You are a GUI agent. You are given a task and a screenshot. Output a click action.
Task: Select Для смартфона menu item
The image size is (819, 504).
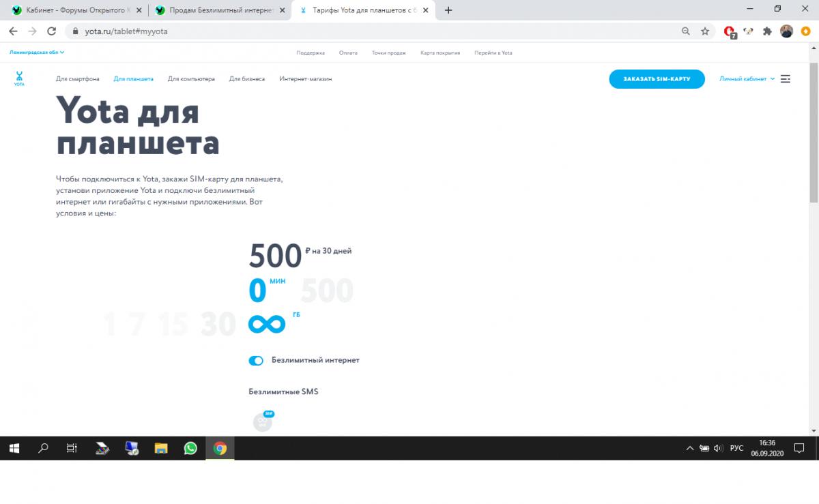77,79
